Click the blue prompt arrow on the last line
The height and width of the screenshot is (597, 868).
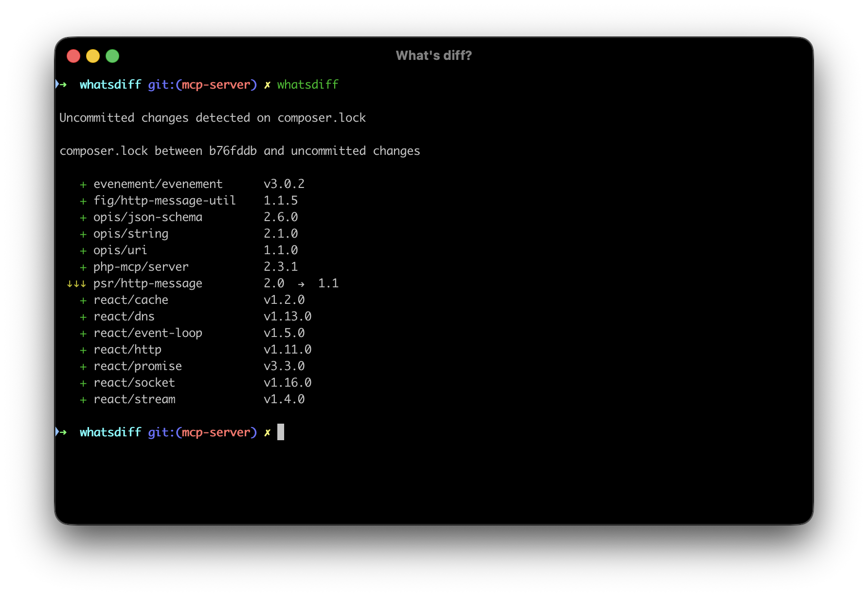(62, 432)
